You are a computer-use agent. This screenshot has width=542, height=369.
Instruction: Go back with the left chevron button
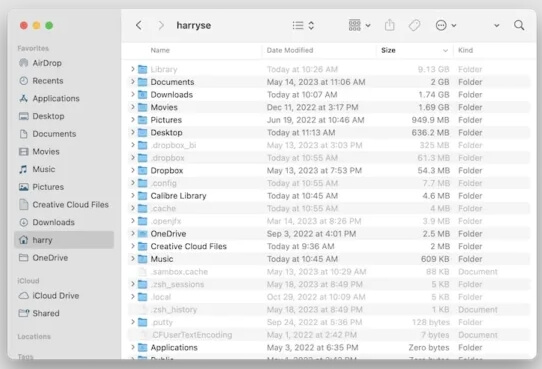(x=139, y=25)
